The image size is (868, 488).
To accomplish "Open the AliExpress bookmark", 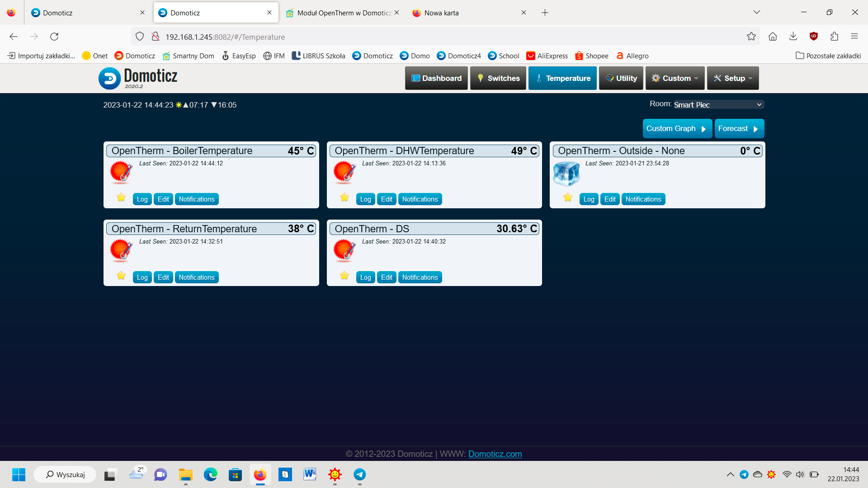I will pos(547,56).
